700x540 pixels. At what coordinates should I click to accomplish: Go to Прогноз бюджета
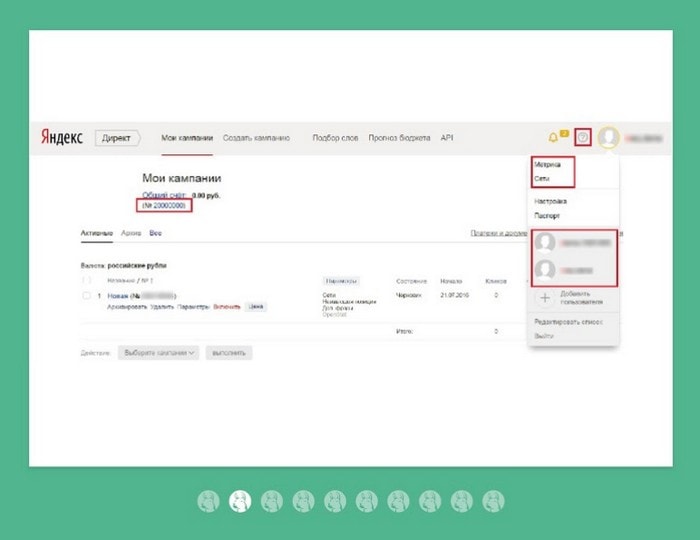pyautogui.click(x=399, y=138)
